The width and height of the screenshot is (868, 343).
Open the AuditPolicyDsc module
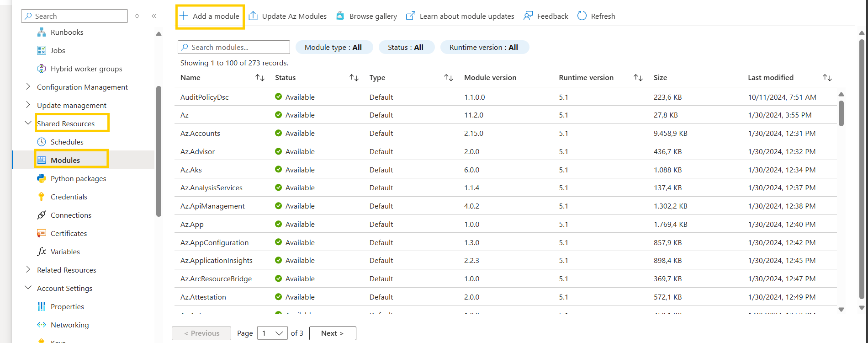pyautogui.click(x=204, y=97)
